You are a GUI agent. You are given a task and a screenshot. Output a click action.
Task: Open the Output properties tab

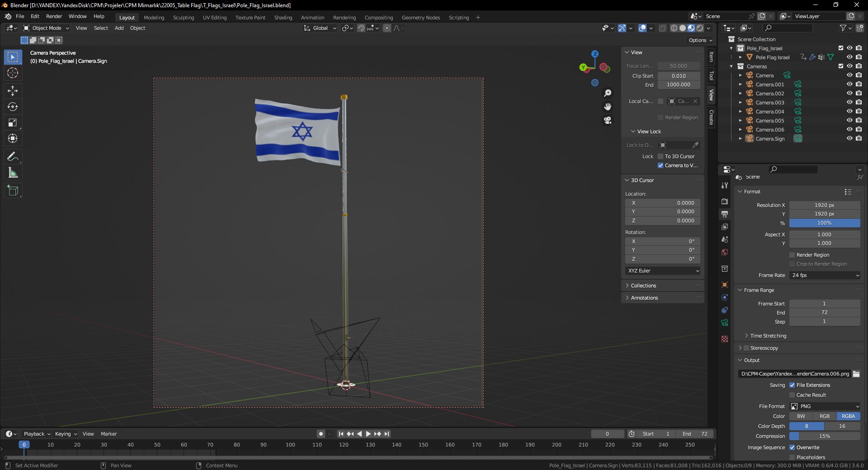[x=725, y=214]
